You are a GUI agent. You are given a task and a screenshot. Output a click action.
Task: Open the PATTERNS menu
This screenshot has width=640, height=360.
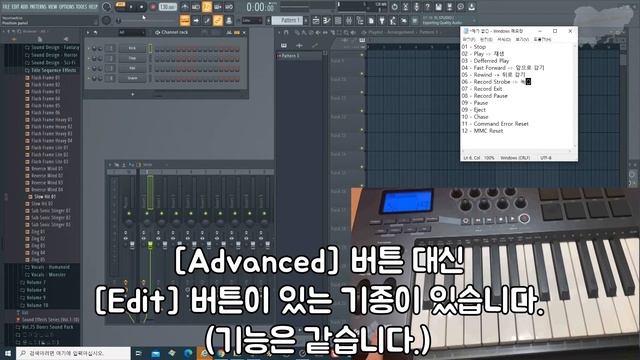[38, 7]
